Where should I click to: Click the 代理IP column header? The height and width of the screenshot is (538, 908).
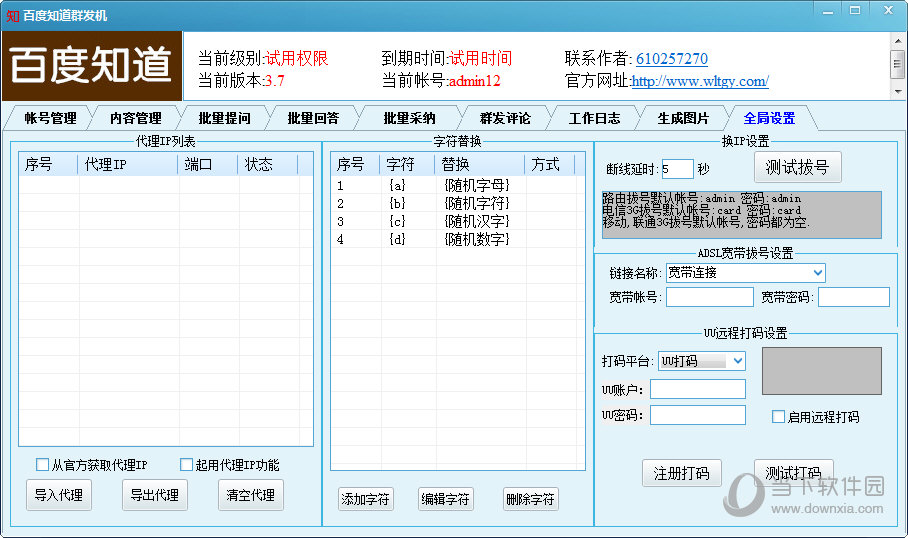point(127,164)
